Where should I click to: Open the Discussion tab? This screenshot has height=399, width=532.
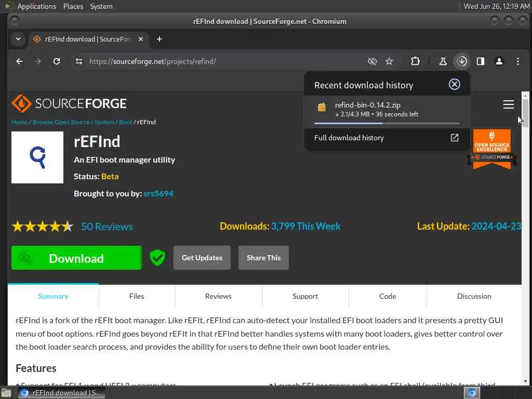click(x=474, y=296)
